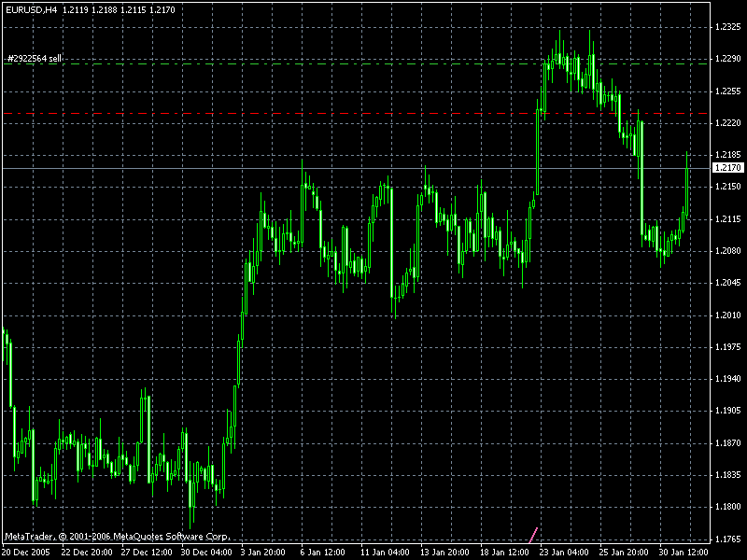
Task: Click the 1.1975 price scale label
Action: click(728, 347)
